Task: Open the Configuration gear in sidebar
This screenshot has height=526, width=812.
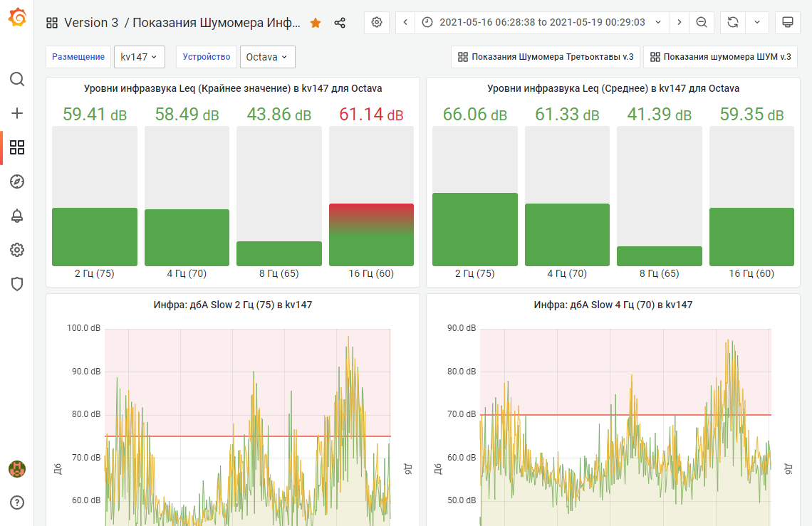Action: tap(17, 250)
